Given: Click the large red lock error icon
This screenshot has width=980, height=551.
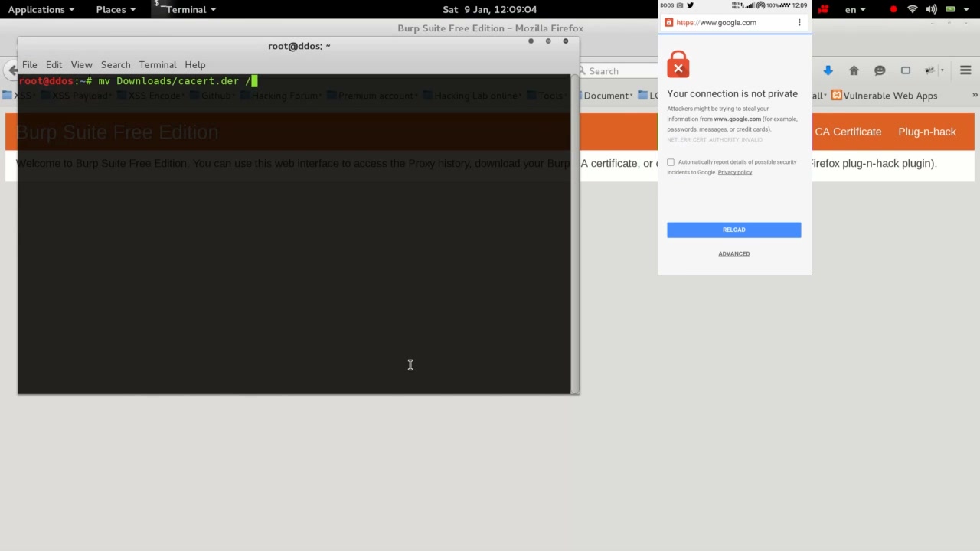Looking at the screenshot, I should [678, 64].
